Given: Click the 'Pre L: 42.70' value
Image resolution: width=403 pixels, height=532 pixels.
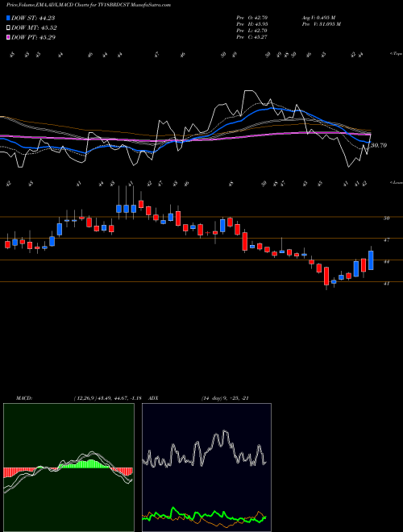Looking at the screenshot, I should pos(252,31).
